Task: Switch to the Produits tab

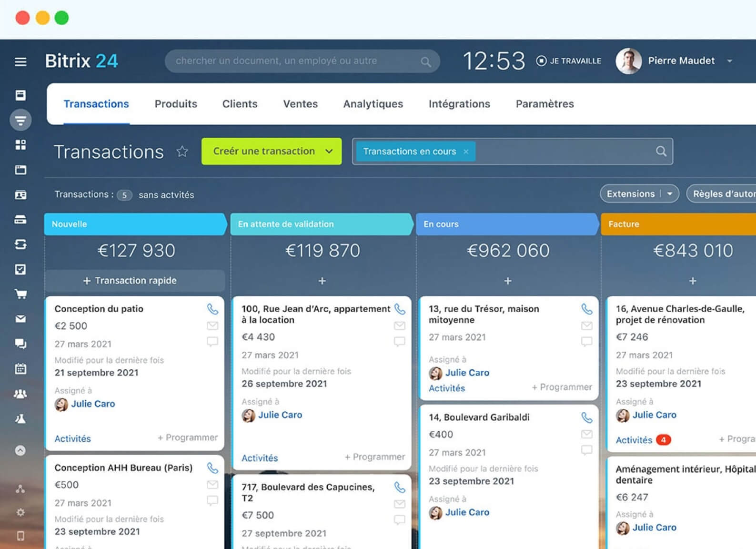Action: coord(176,104)
